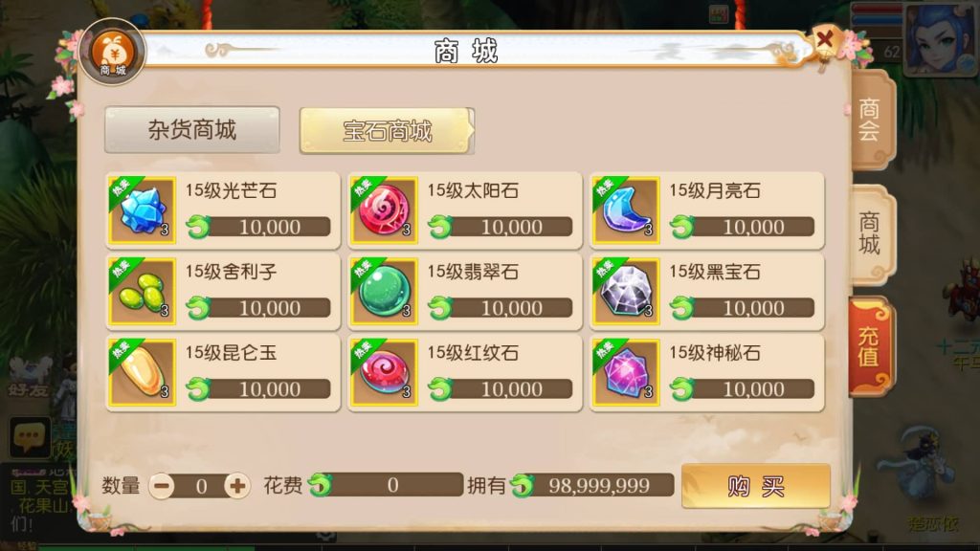The width and height of the screenshot is (980, 551).
Task: Switch to the 杂货商城 tab
Action: (191, 130)
